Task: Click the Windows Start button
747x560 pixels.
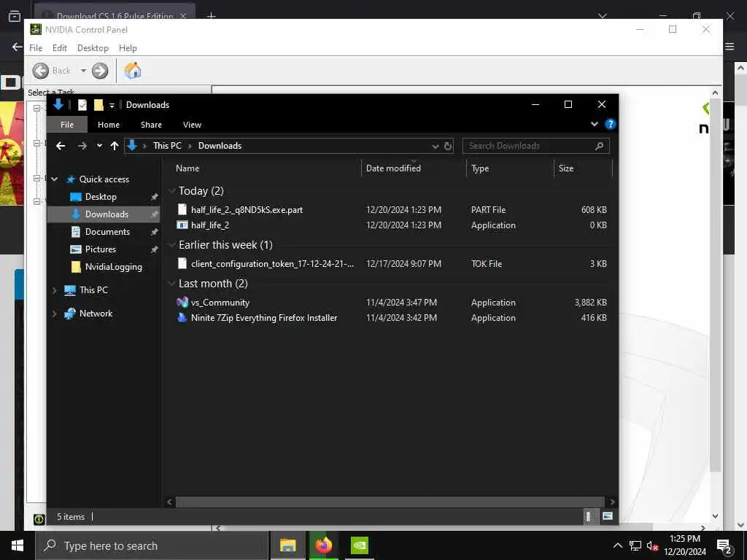Action: 18,545
